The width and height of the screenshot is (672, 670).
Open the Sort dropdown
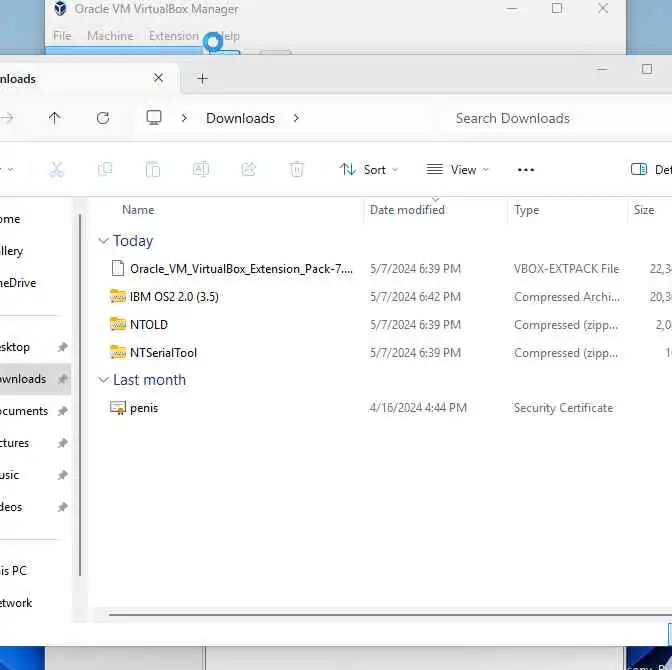coord(369,170)
